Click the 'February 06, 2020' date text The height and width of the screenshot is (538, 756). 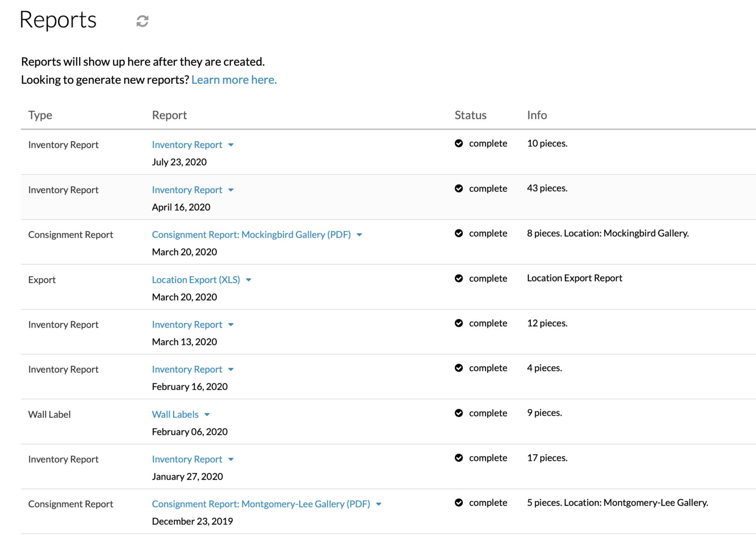(x=189, y=432)
